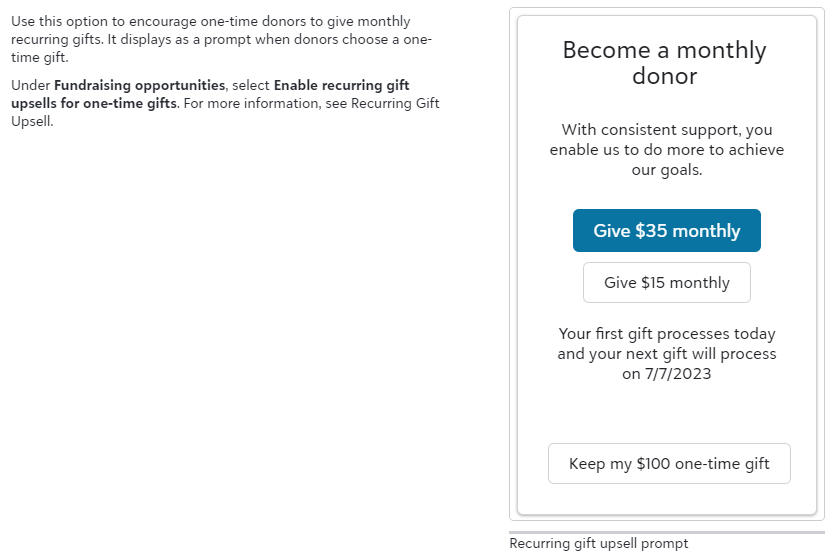Viewport: 836px width, 556px height.
Task: Click the bold Fundraising opportunities text
Action: point(139,85)
